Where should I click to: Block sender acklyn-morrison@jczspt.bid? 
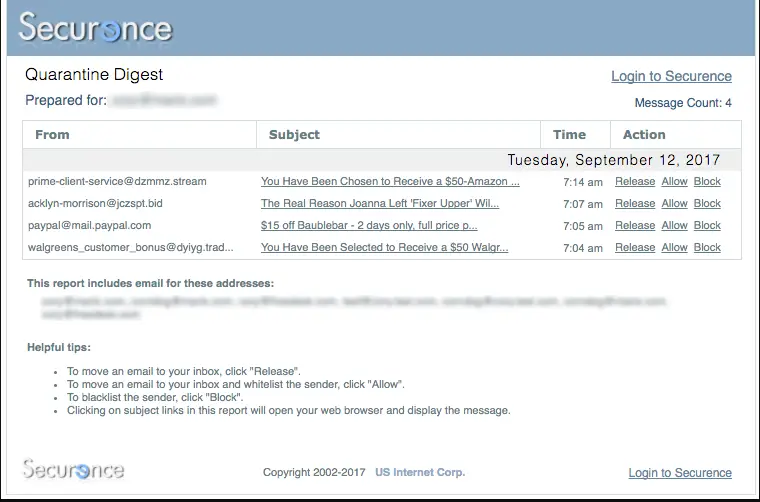pyautogui.click(x=707, y=203)
